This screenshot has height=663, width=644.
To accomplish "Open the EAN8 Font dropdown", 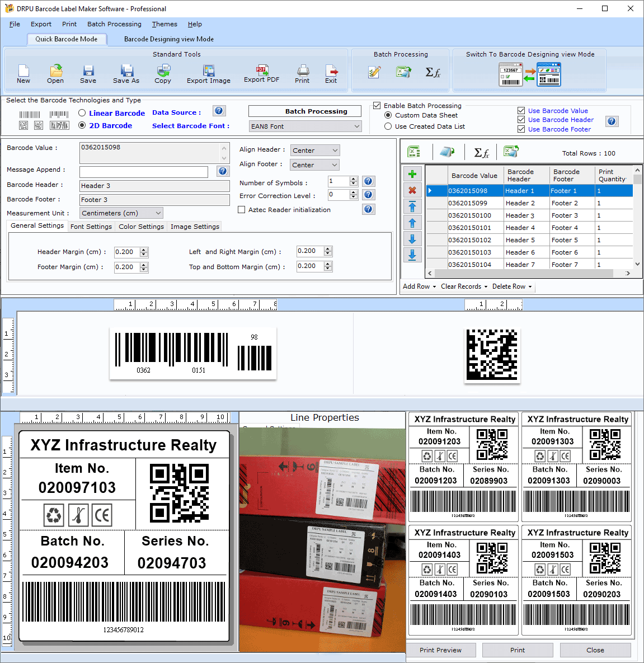I will [305, 126].
